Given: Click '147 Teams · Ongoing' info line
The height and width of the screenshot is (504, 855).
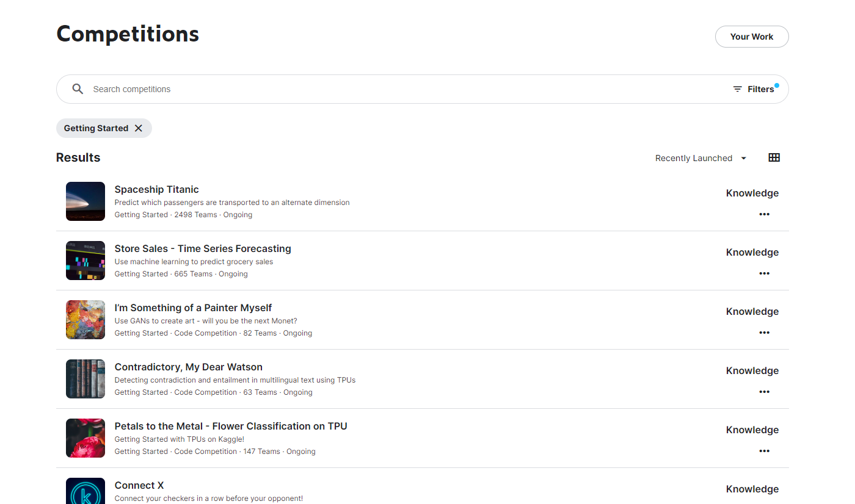Looking at the screenshot, I should 215,452.
